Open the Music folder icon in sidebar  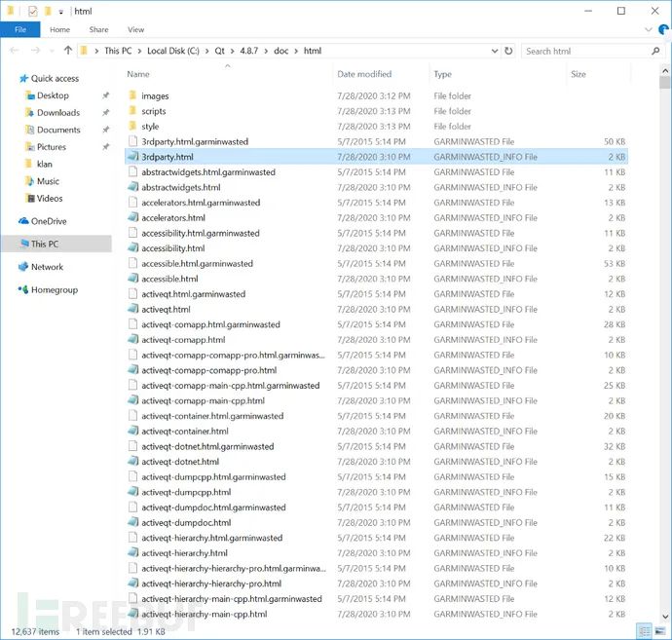[29, 181]
